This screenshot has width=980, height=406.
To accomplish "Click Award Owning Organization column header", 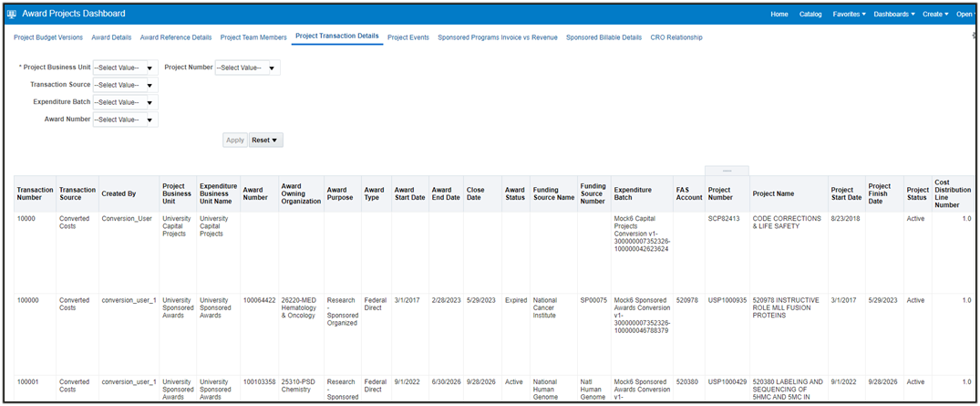I will 301,193.
